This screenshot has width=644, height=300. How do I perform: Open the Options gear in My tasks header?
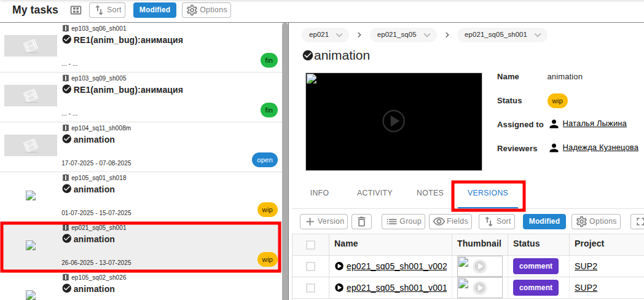(206, 10)
